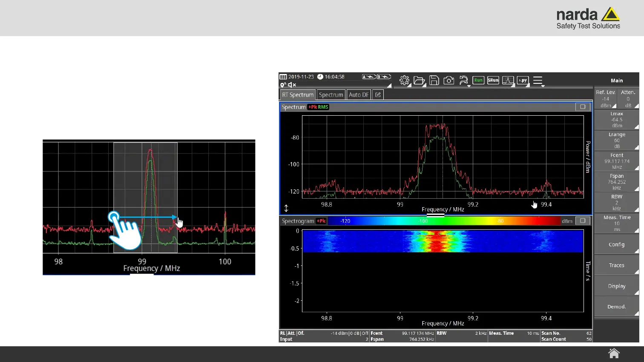Click the Meas. Time status bar entry

point(514,333)
